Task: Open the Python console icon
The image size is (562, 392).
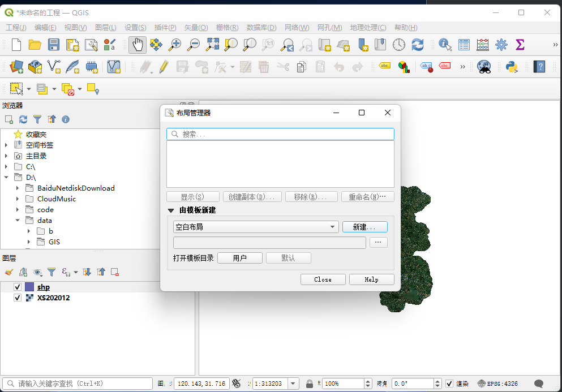Action: click(512, 67)
